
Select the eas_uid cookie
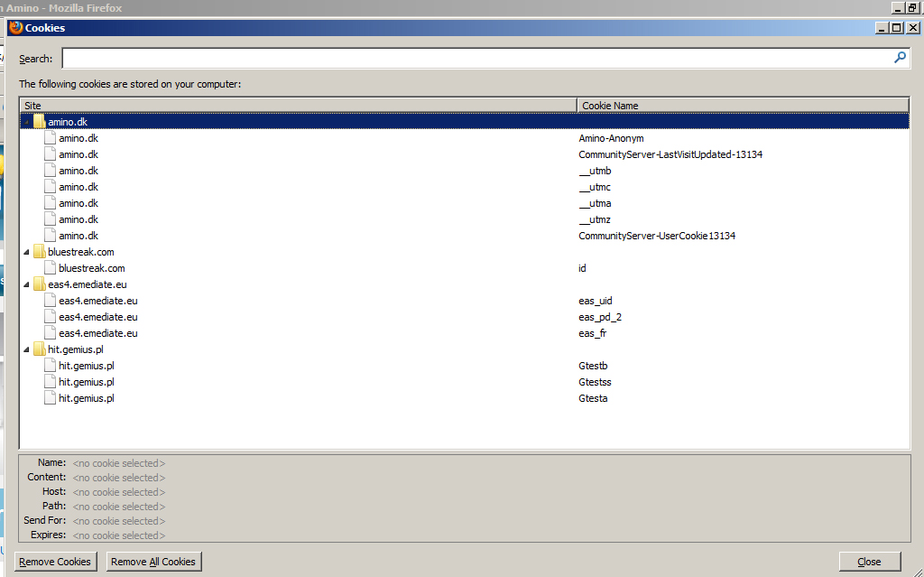pyautogui.click(x=465, y=301)
